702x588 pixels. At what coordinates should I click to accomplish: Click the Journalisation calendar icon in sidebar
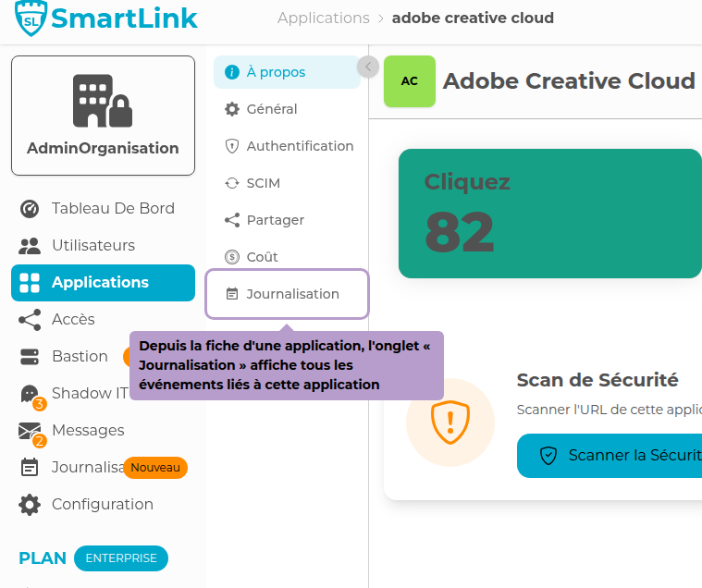click(x=30, y=468)
